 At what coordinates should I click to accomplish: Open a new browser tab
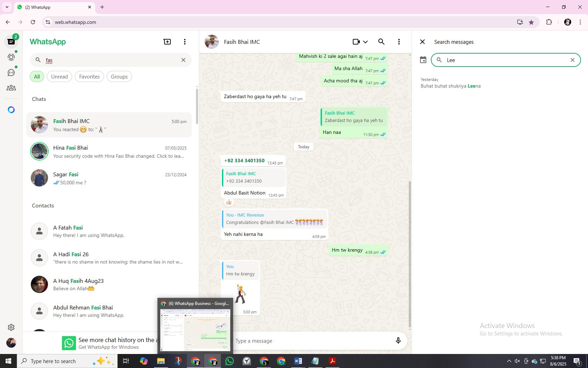(102, 7)
